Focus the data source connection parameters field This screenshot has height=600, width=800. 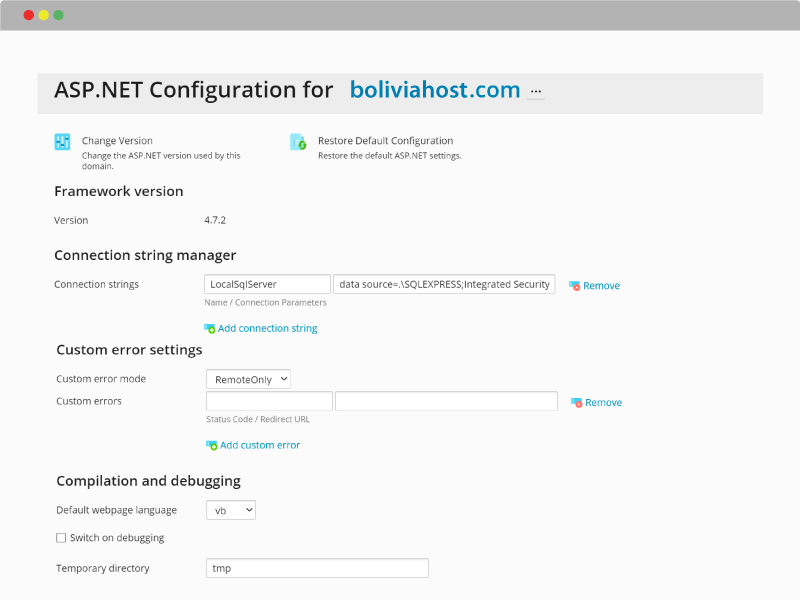point(444,284)
